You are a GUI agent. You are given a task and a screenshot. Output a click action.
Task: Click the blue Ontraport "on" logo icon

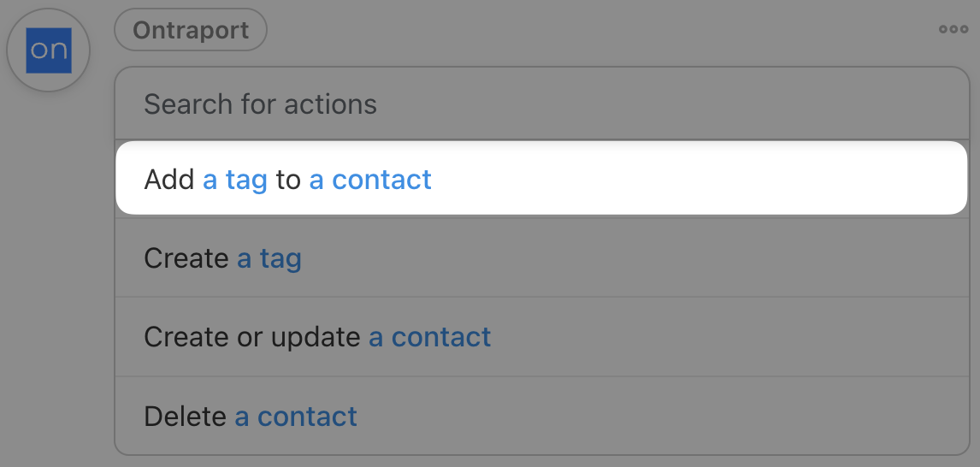(48, 50)
